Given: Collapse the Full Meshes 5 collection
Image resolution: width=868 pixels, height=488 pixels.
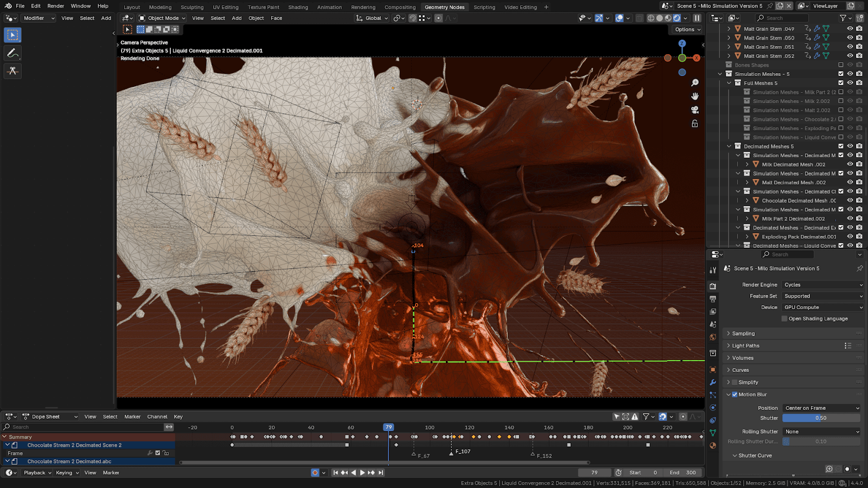Looking at the screenshot, I should point(729,84).
